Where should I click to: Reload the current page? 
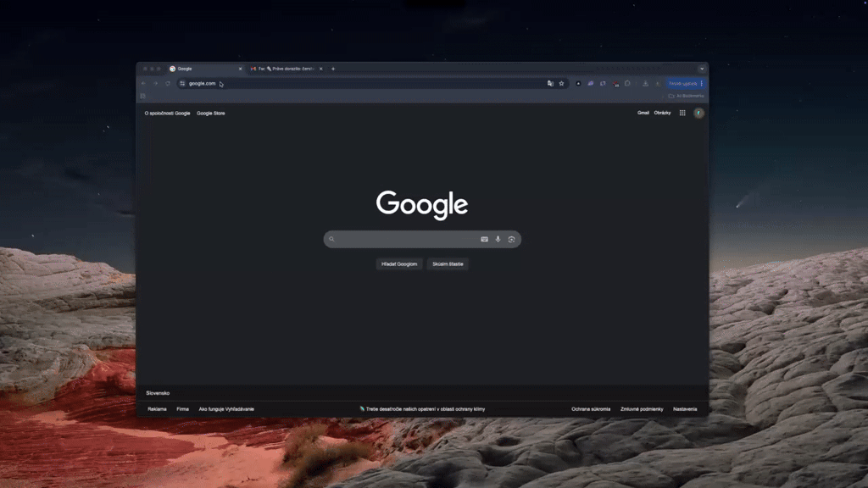point(168,84)
